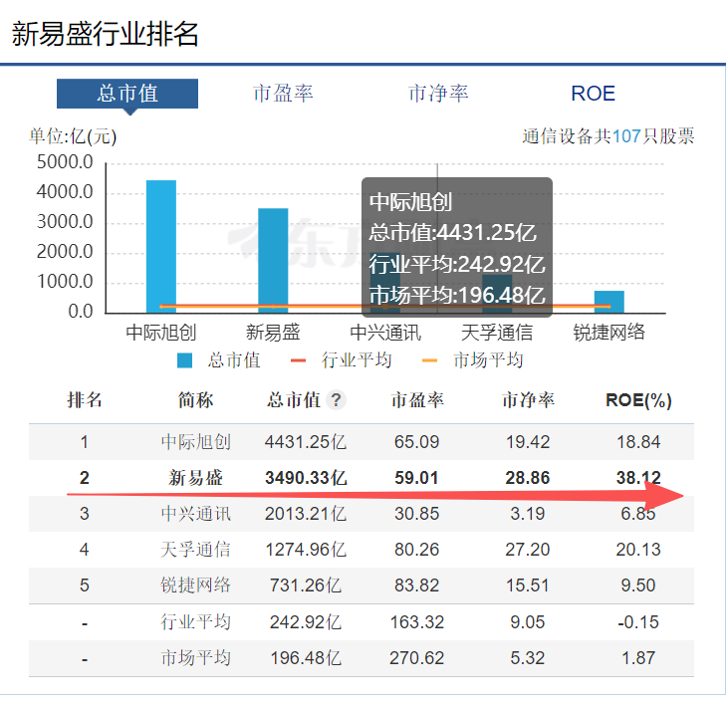Click the 65.09 P/E value
Viewport: 728px width, 702px height.
(x=417, y=442)
